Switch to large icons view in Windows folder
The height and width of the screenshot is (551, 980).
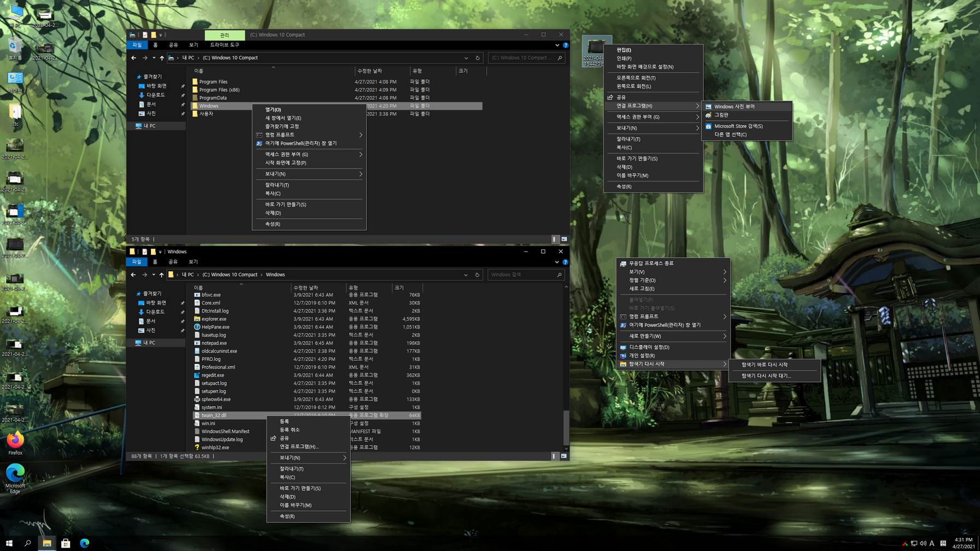564,456
